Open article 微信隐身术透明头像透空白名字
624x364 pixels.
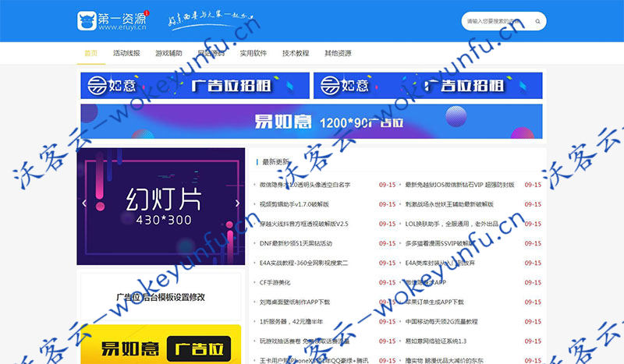click(305, 185)
